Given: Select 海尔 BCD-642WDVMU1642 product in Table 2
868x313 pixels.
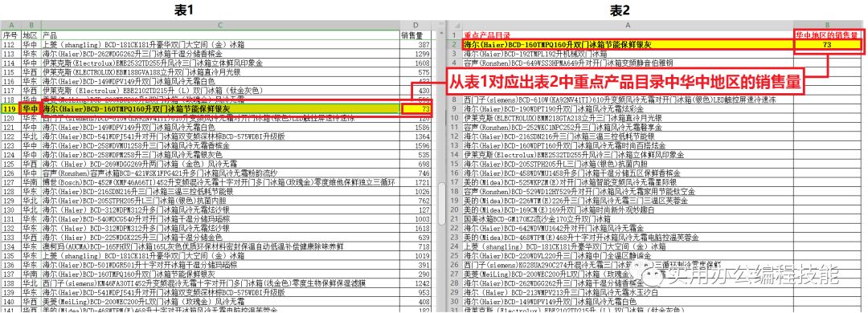Looking at the screenshot, I should (x=627, y=228).
